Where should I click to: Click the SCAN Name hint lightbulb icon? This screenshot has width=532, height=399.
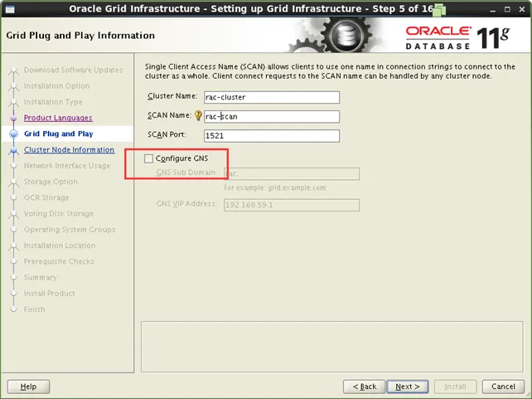coord(198,116)
